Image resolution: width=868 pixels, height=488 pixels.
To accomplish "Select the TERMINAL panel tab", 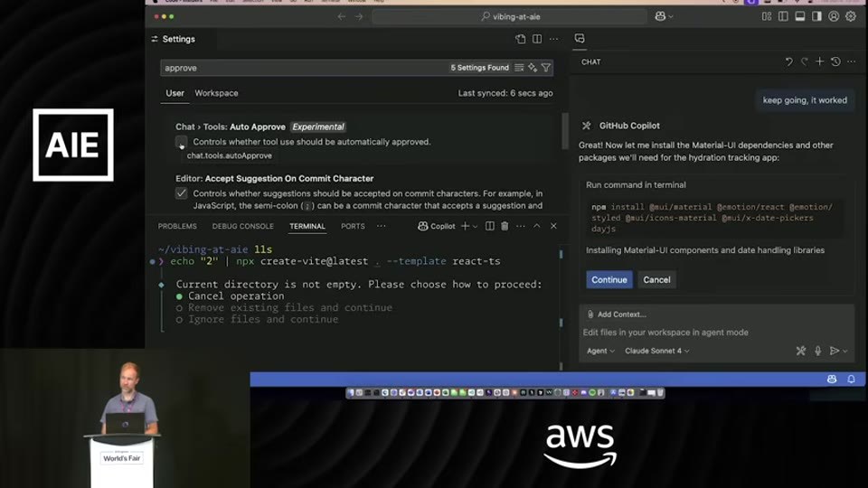I will coord(307,226).
